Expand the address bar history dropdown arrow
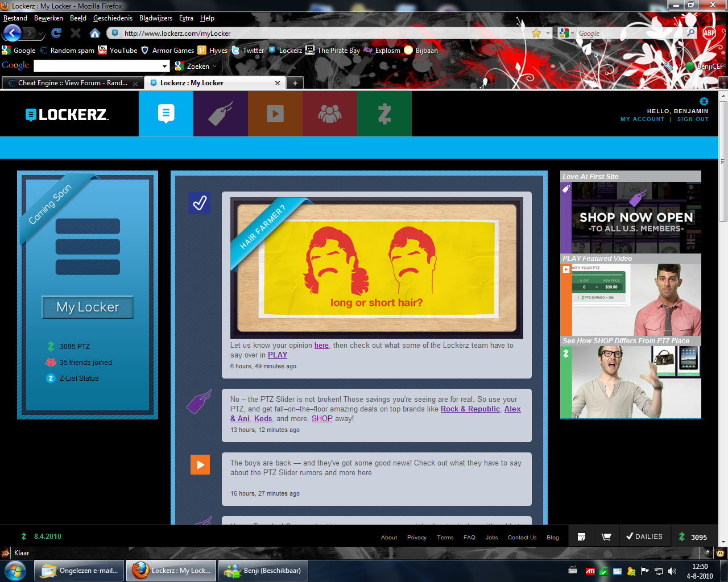Viewport: 728px width, 582px height. 548,33
